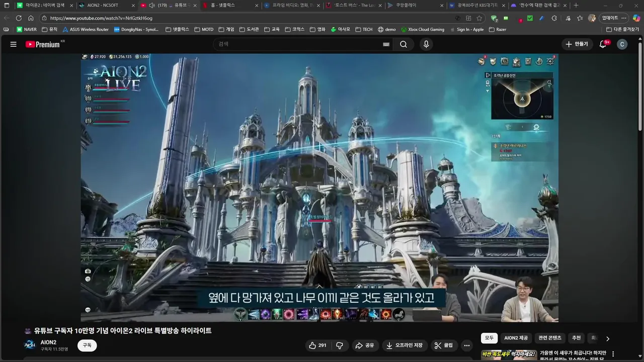Click the 오프라인 저장 download button
Image resolution: width=644 pixels, height=362 pixels.
(405, 345)
